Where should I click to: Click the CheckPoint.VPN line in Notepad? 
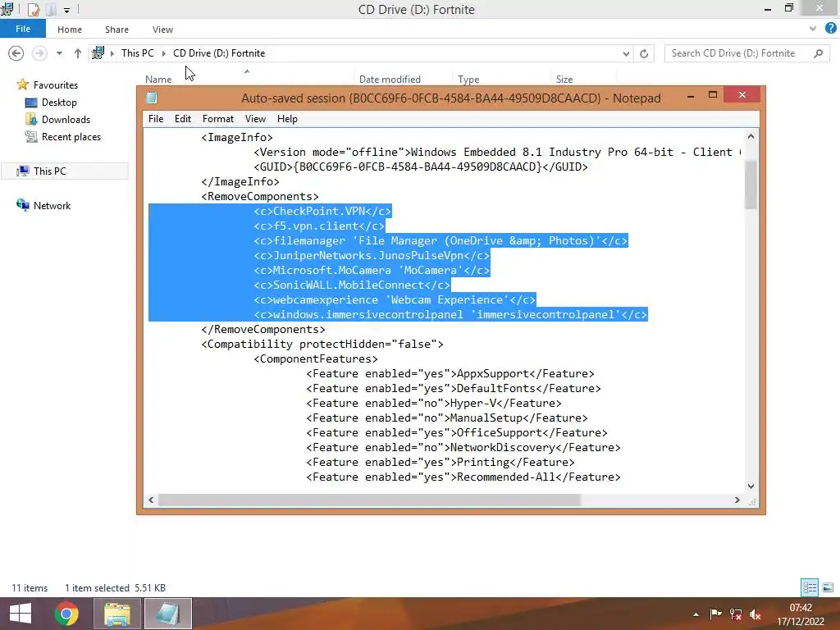322,211
